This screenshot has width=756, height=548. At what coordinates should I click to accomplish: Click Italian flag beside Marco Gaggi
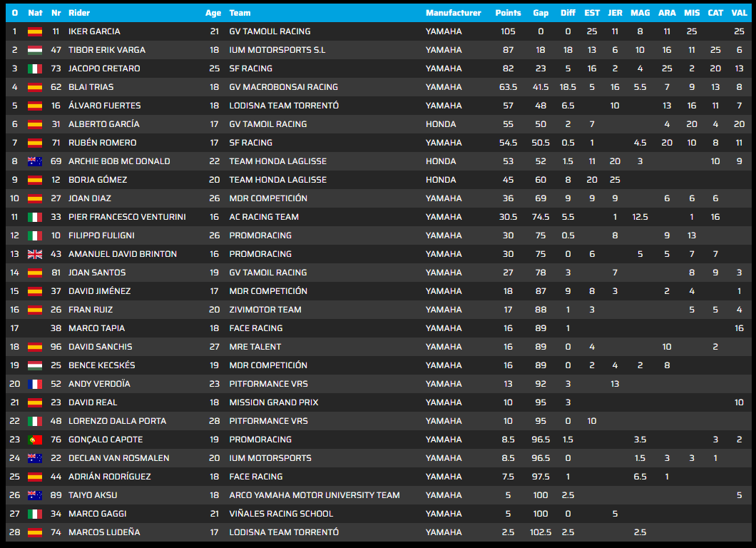(35, 514)
